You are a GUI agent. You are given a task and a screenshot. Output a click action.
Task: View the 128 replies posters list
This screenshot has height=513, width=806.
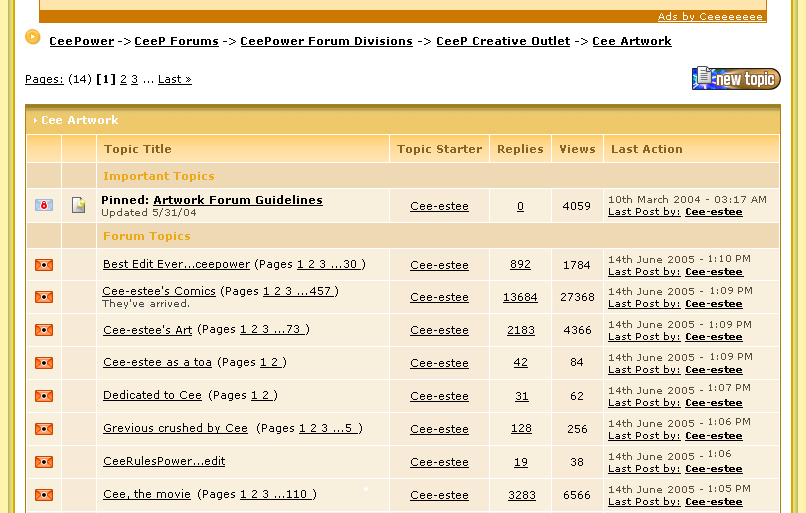[521, 428]
